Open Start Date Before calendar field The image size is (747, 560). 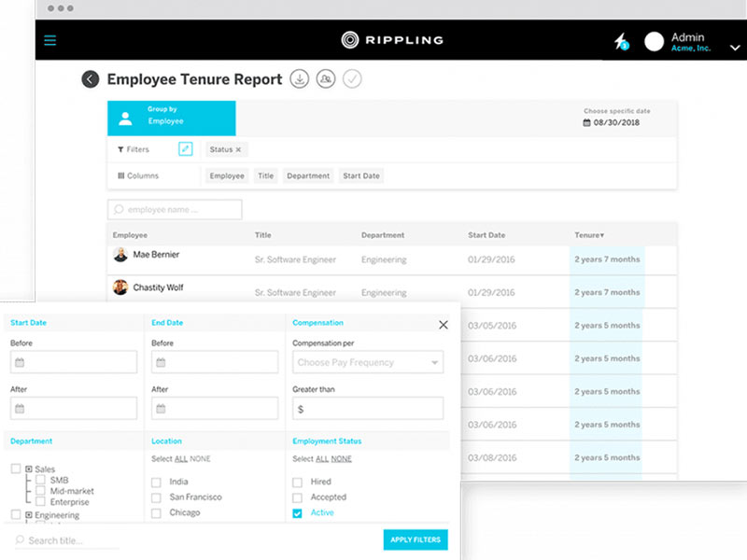pyautogui.click(x=74, y=362)
